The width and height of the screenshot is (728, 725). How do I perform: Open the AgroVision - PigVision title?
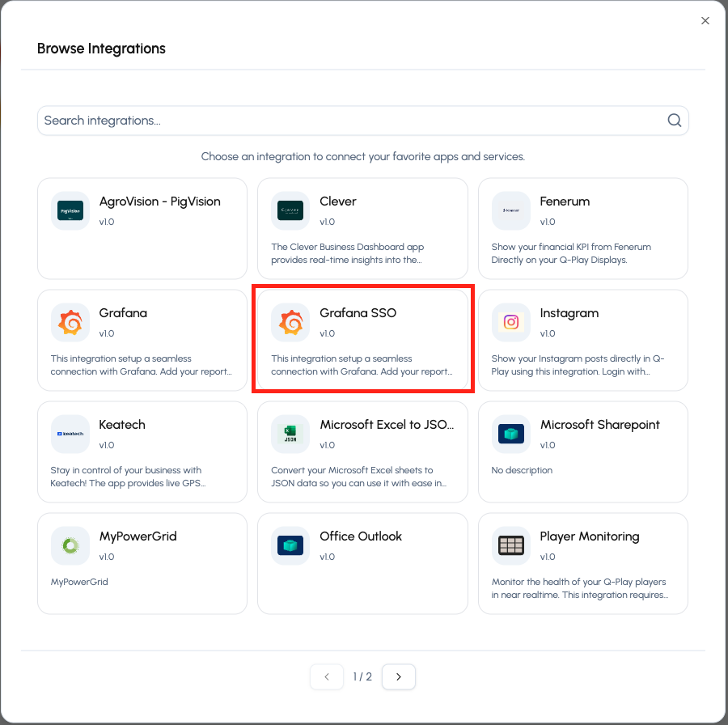tap(159, 201)
